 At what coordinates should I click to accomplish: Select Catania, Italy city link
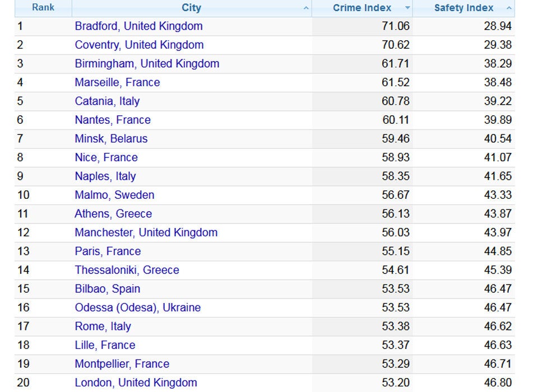click(107, 101)
